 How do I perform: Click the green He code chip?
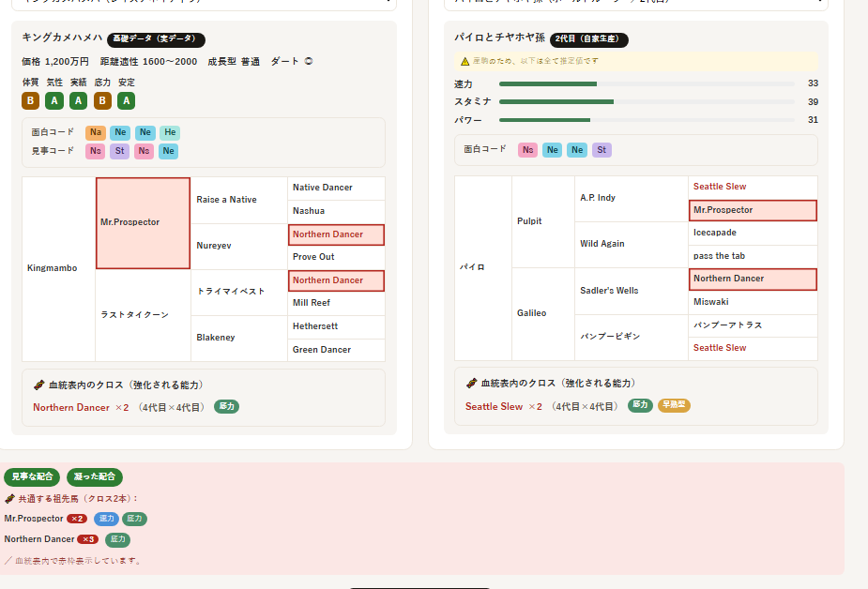click(x=170, y=132)
